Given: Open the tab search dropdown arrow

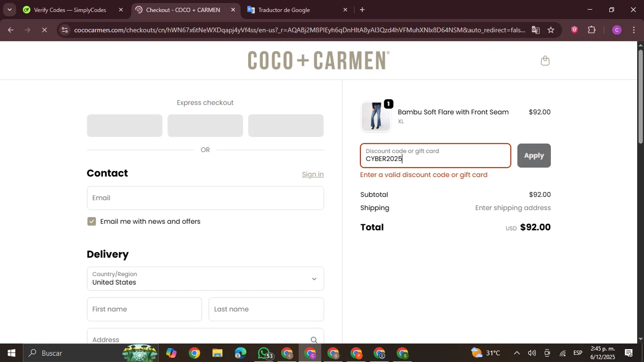Looking at the screenshot, I should pyautogui.click(x=9, y=9).
